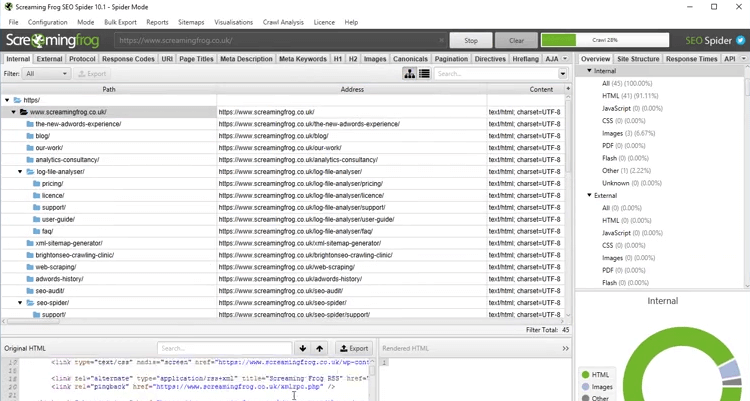Collapse the seo-spider/ node

tap(20, 303)
